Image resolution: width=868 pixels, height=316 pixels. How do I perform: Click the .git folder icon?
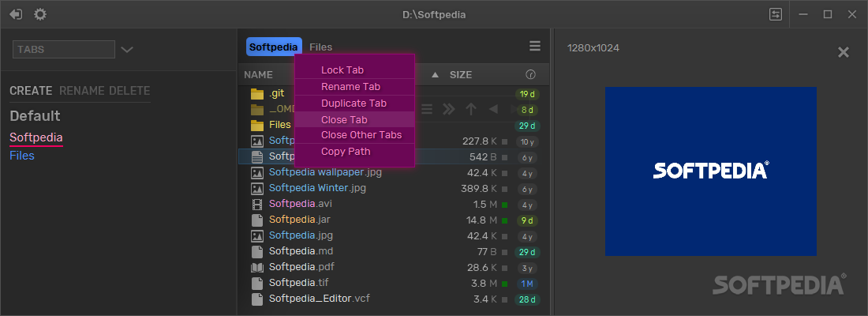point(257,94)
